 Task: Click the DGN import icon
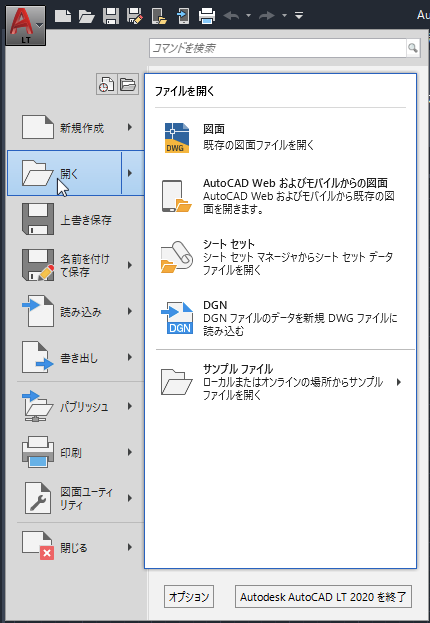point(177,318)
